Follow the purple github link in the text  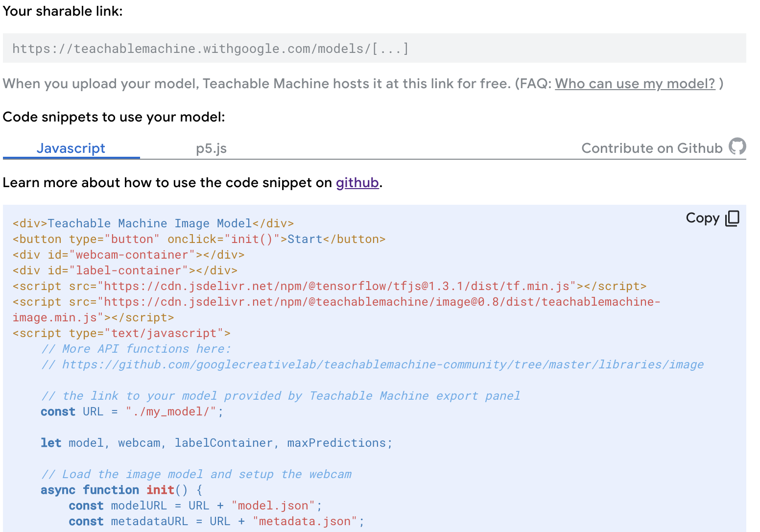(357, 183)
